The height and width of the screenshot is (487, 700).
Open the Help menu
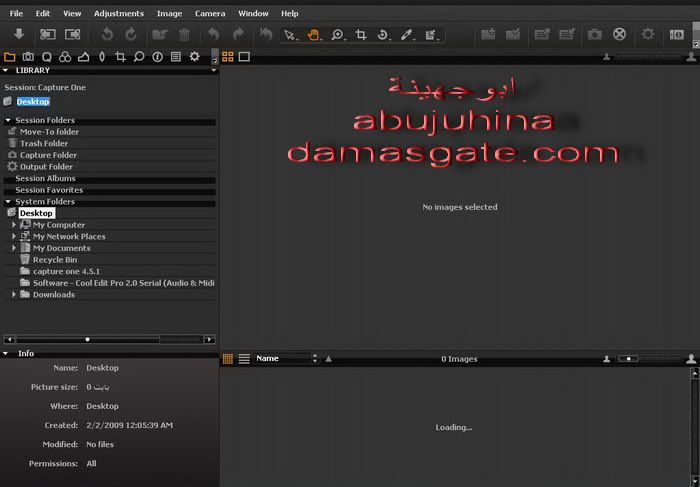[290, 13]
